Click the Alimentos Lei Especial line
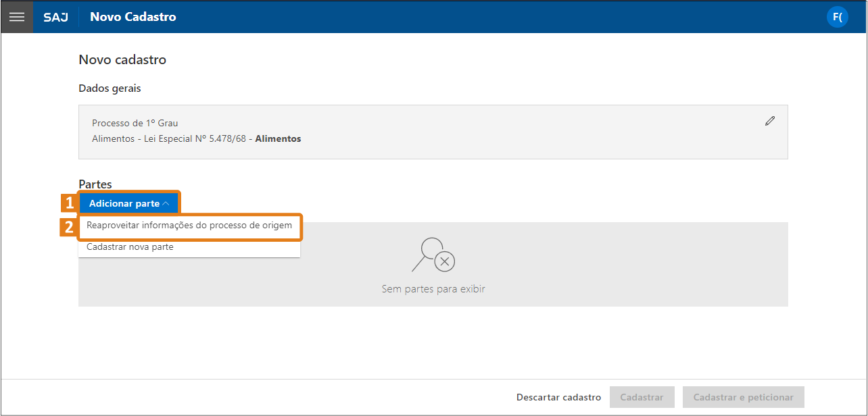 [x=196, y=139]
